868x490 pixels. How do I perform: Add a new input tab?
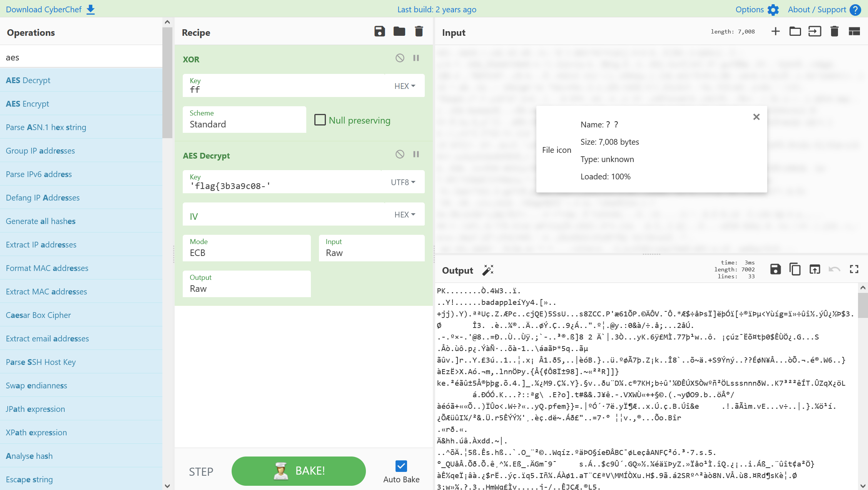coord(776,32)
